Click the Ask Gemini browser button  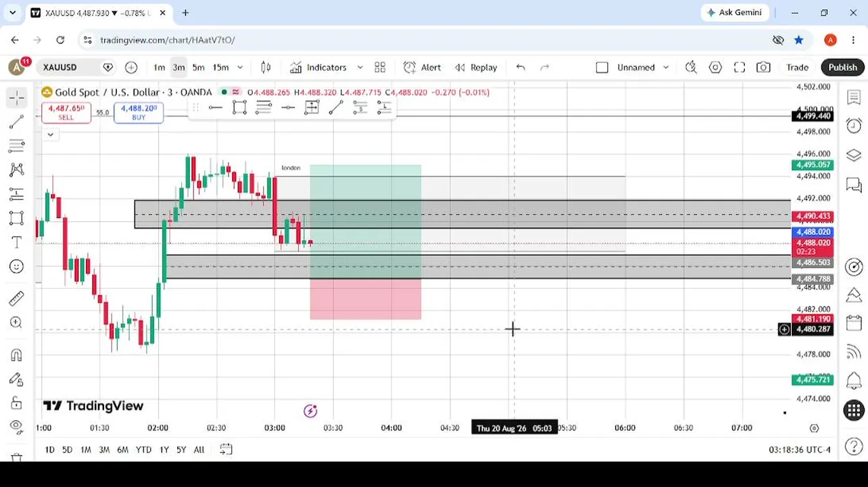click(733, 12)
